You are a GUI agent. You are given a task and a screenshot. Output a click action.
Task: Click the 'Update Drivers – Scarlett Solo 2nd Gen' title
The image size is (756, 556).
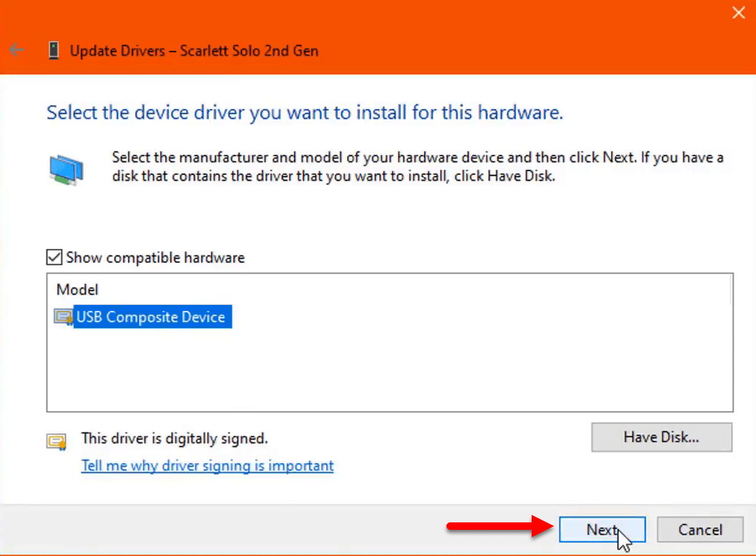194,51
